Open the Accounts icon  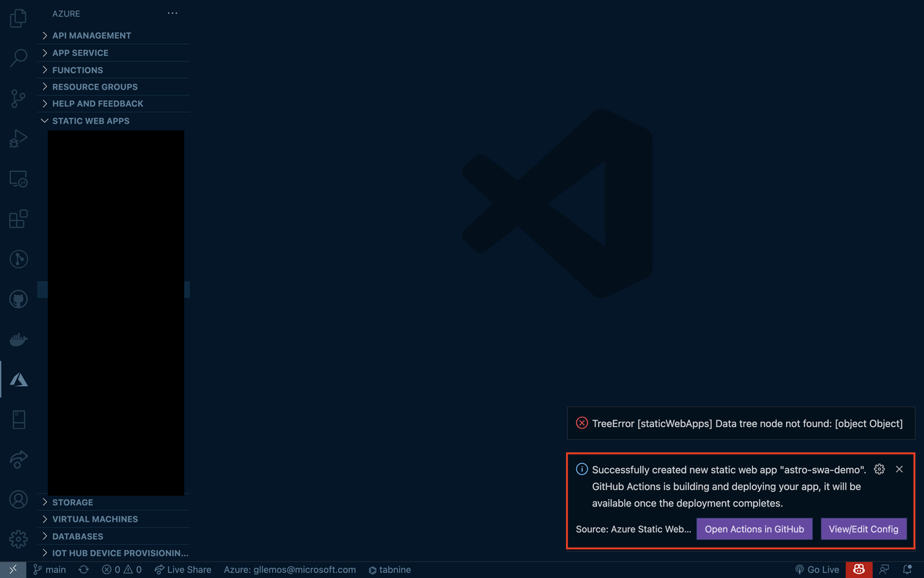[18, 499]
